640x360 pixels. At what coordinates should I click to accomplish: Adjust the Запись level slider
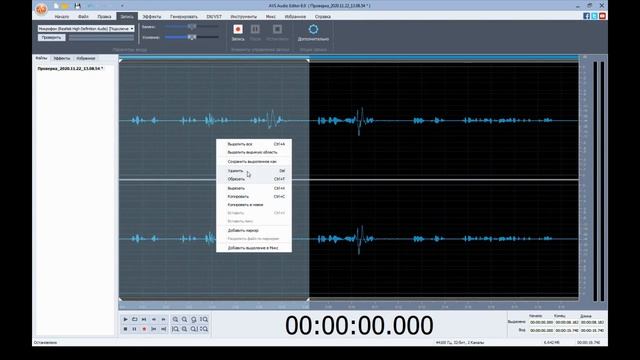pyautogui.click(x=191, y=27)
